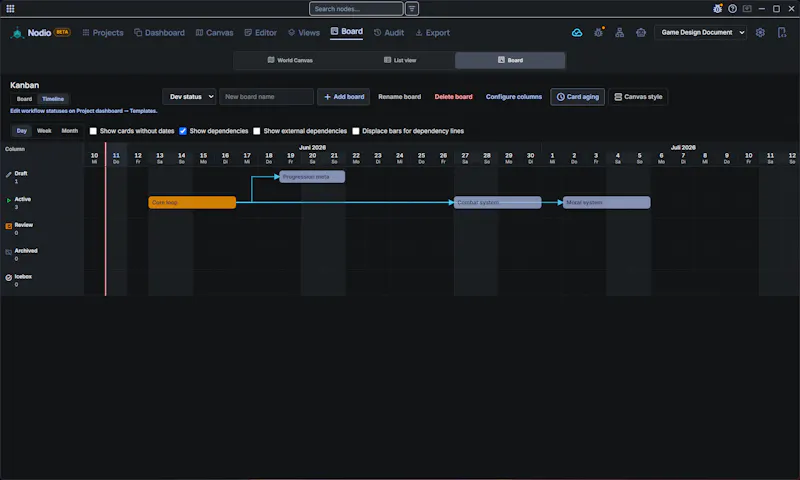Click the panel icon left of minimize button
Screen dimensions: 800x480
click(747, 9)
